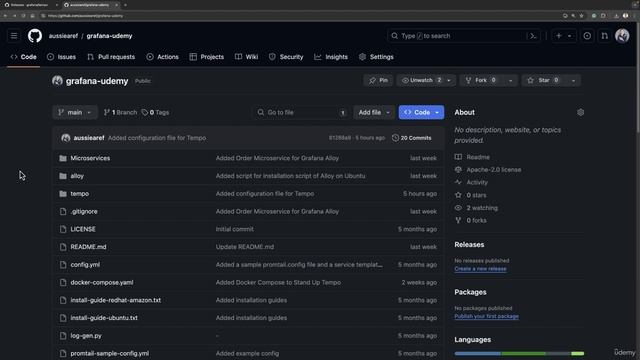This screenshot has height=360, width=640.
Task: Switch to the Code tab
Action: tap(23, 57)
